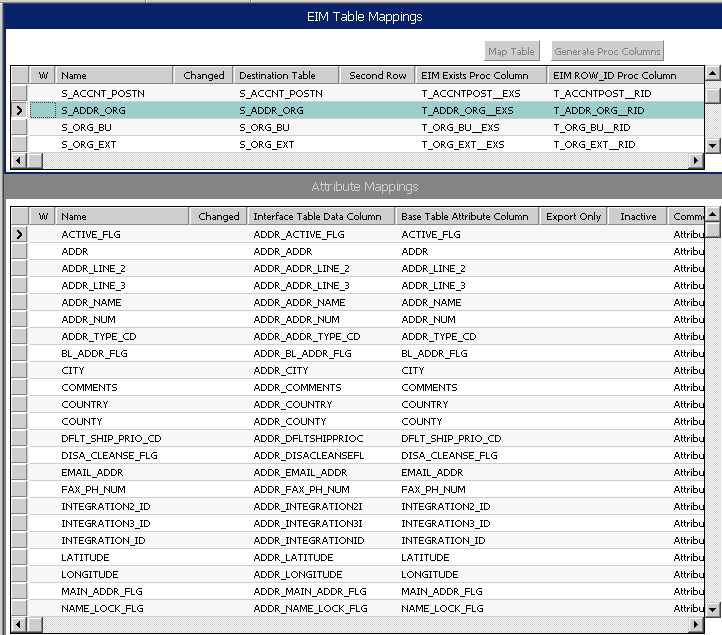722x635 pixels.
Task: Select the INTEGRATION2_ID attribute name
Action: click(106, 507)
